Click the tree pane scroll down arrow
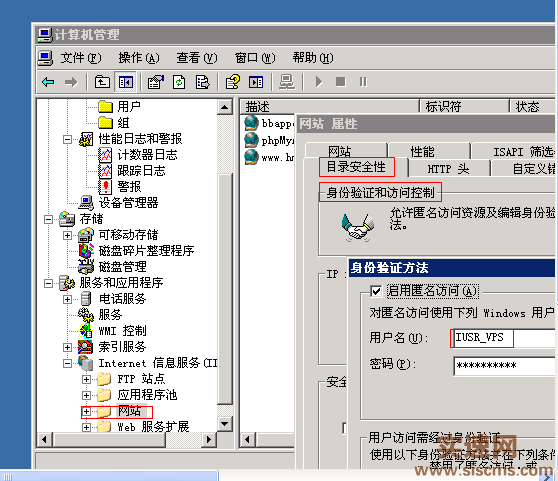This screenshot has height=481, width=558. point(225,424)
